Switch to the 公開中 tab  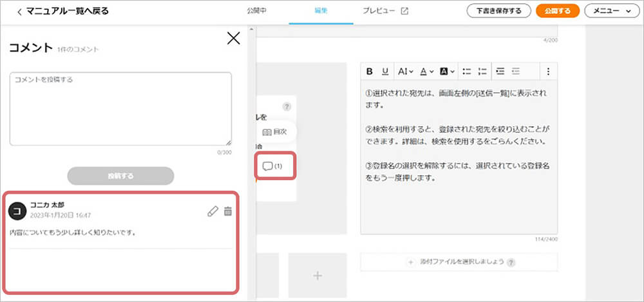[x=256, y=11]
